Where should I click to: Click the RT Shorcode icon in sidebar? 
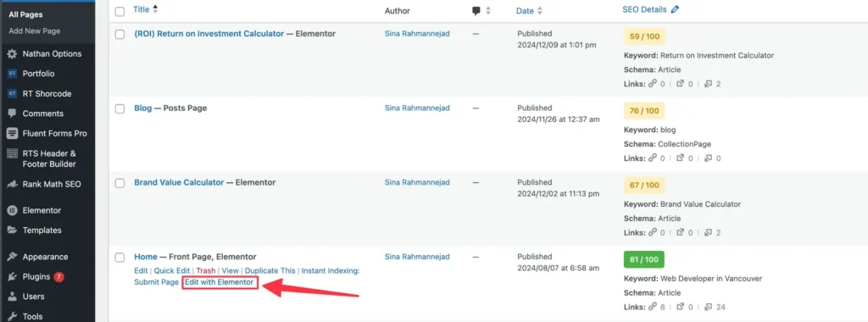12,93
